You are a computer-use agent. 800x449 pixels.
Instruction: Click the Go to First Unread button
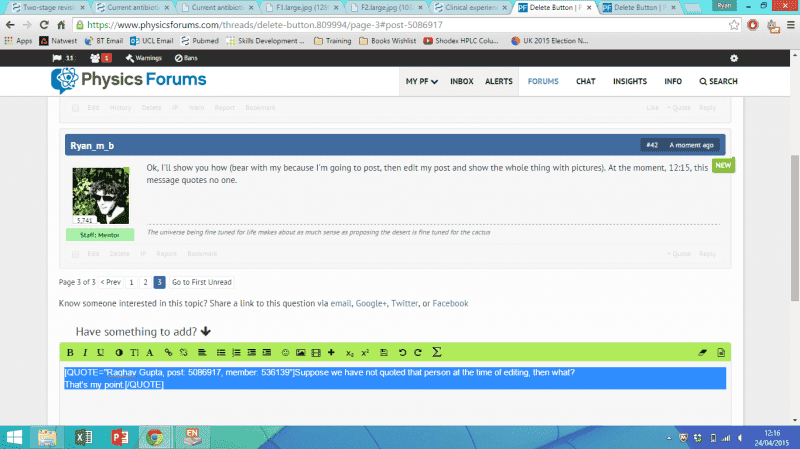(202, 282)
